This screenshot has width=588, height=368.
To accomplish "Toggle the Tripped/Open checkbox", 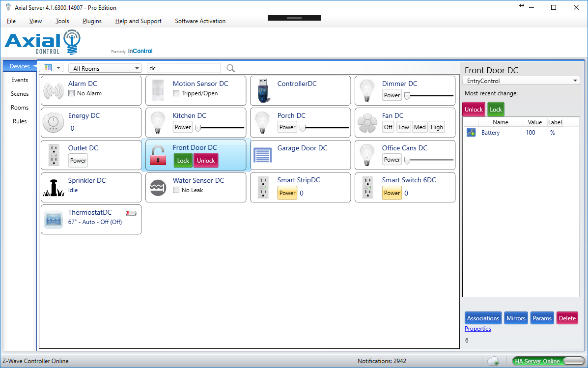I will click(x=176, y=93).
